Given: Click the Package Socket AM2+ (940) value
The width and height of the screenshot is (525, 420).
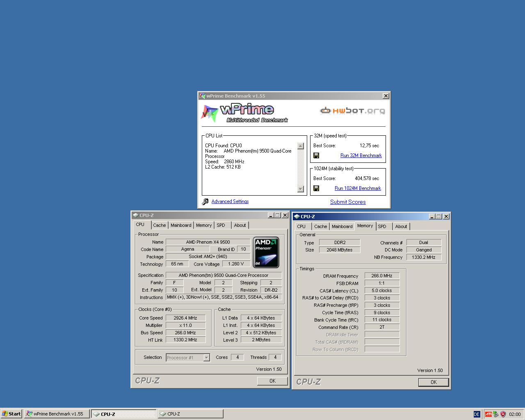Looking at the screenshot, I should pyautogui.click(x=208, y=256).
